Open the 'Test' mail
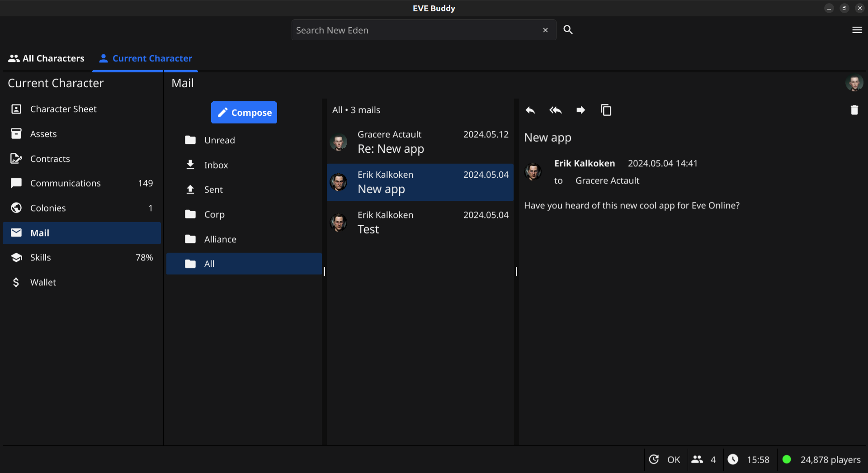Screen dimensions: 868x473 [420, 222]
